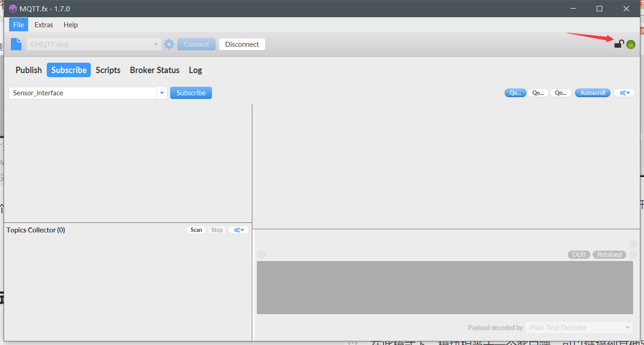Click the Topics Collector (0) label
The height and width of the screenshot is (345, 644).
[36, 230]
